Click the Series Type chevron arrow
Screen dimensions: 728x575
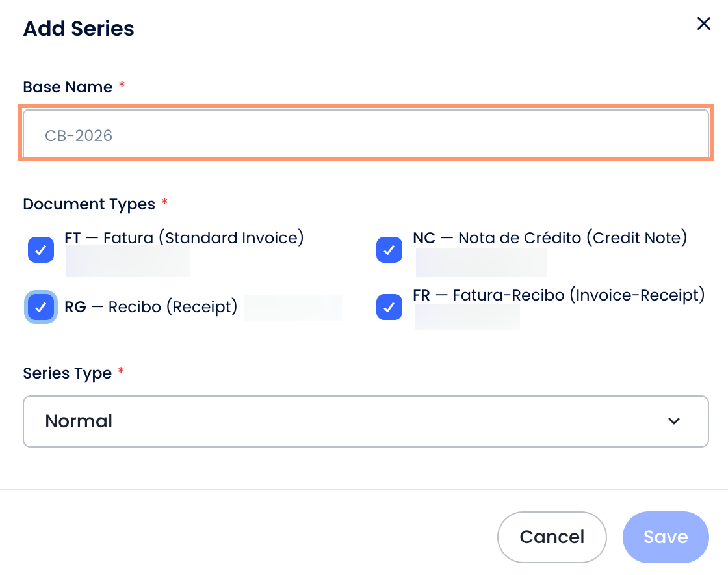[x=674, y=421]
